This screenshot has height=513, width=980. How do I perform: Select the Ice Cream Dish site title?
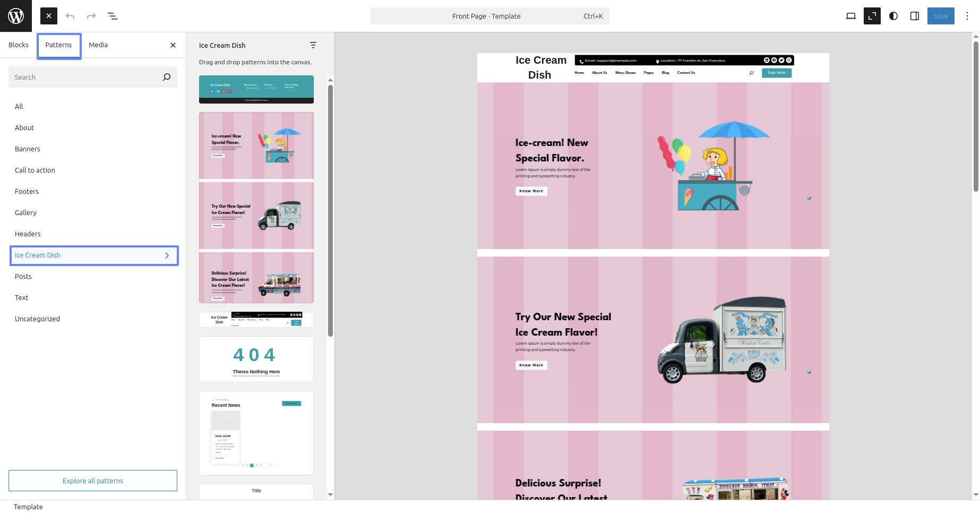click(x=540, y=67)
